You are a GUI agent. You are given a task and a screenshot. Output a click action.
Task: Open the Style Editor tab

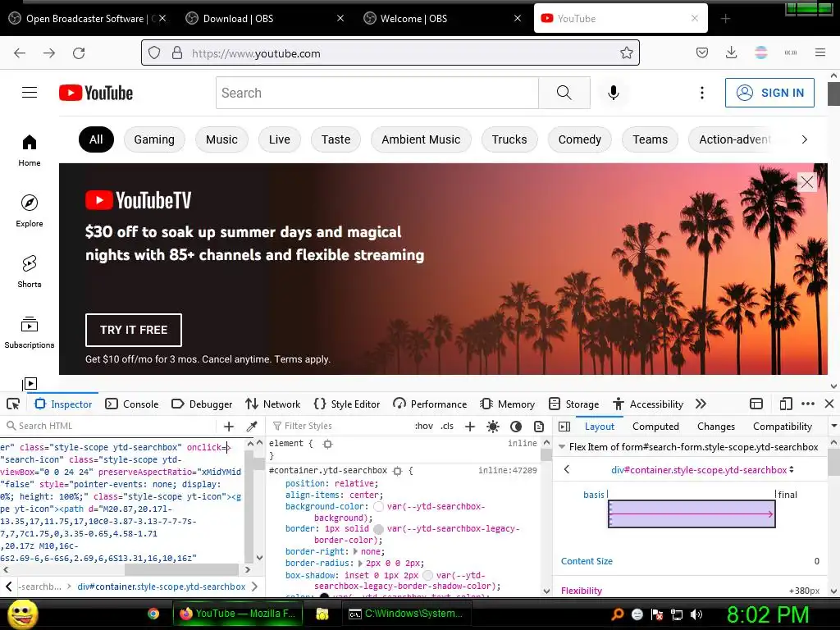point(347,404)
